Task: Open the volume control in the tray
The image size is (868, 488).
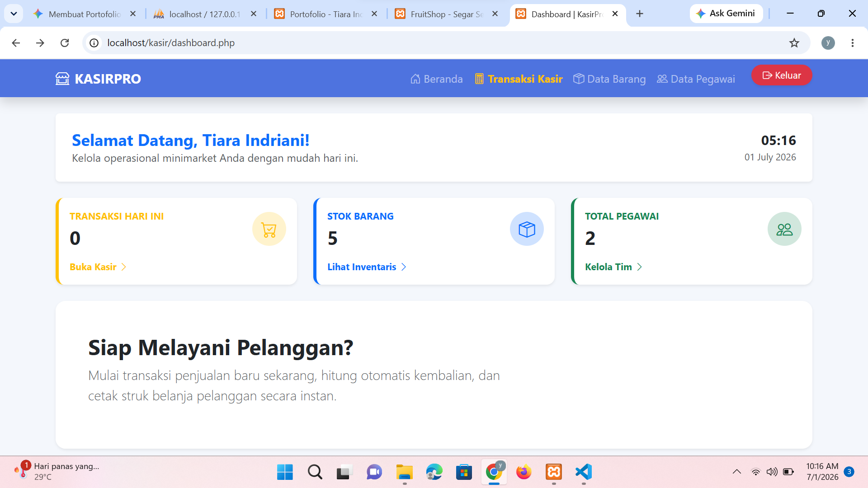Action: (772, 472)
